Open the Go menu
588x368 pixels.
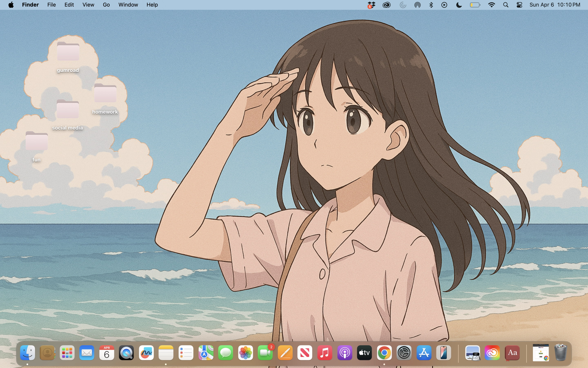click(106, 5)
